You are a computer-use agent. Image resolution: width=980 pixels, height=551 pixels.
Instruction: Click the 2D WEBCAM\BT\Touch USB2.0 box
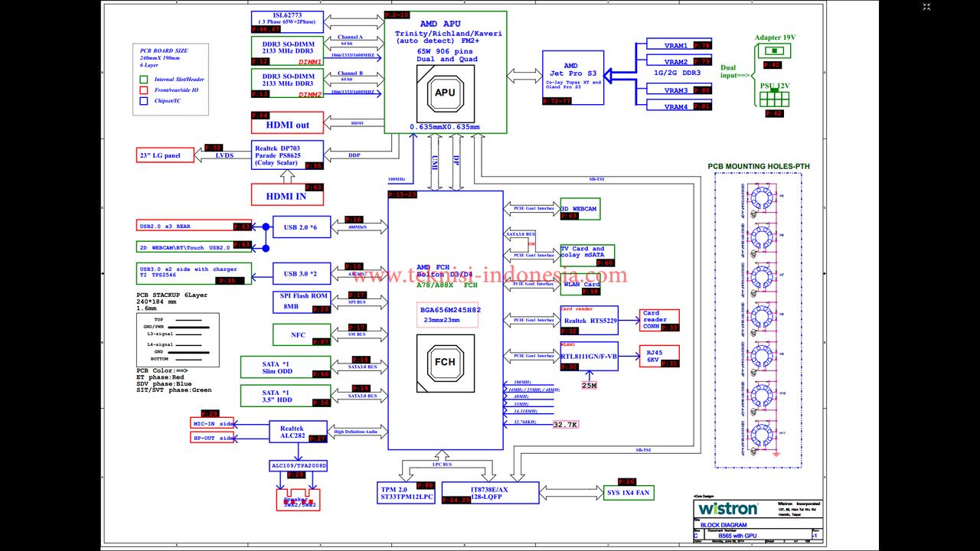tap(193, 246)
